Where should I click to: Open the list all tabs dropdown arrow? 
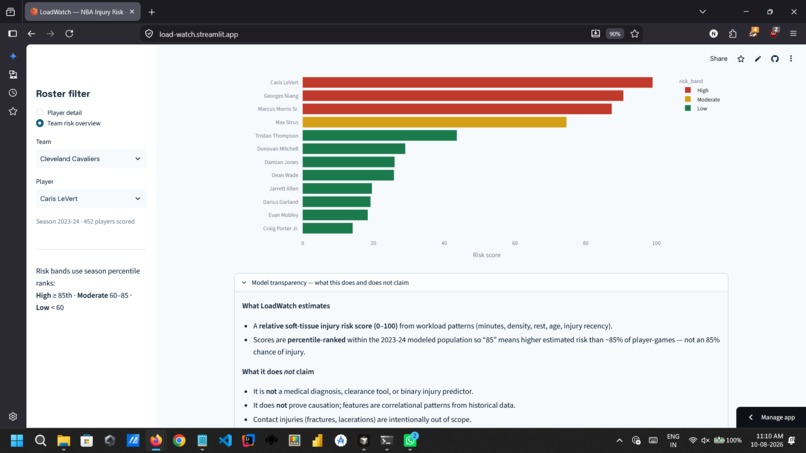tap(702, 12)
